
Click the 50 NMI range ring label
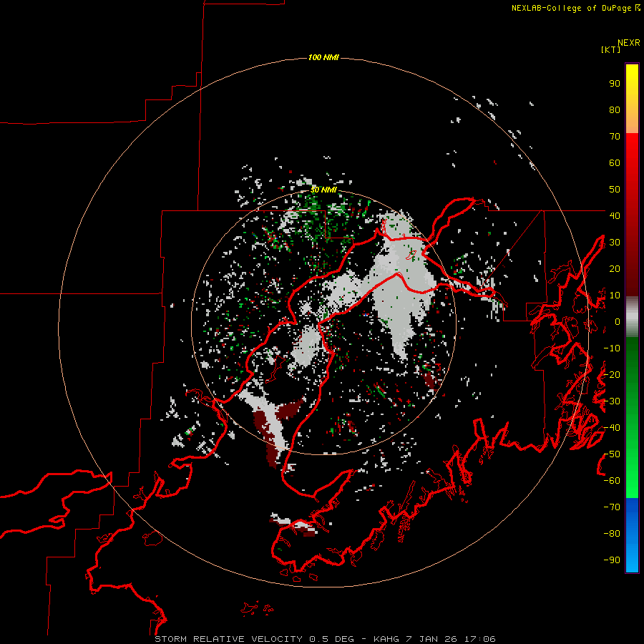point(323,190)
